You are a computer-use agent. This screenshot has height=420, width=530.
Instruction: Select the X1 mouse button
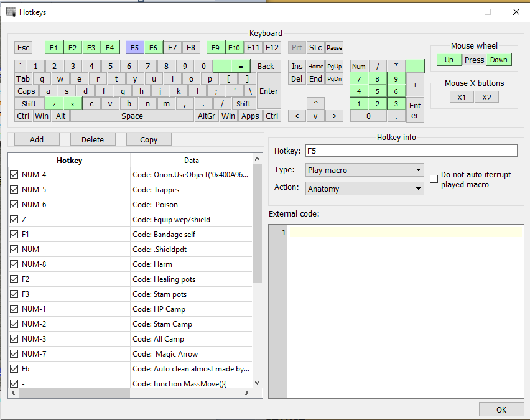coord(462,98)
